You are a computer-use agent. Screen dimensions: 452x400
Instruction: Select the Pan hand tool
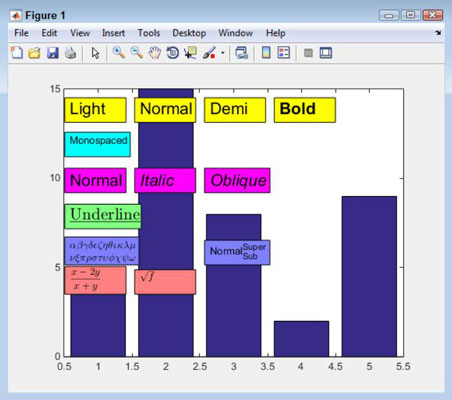tap(154, 53)
